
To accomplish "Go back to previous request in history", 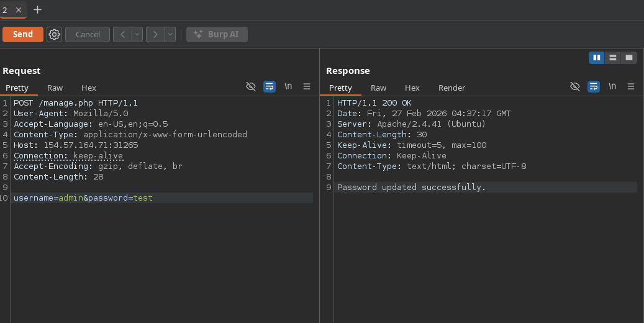I will point(122,35).
